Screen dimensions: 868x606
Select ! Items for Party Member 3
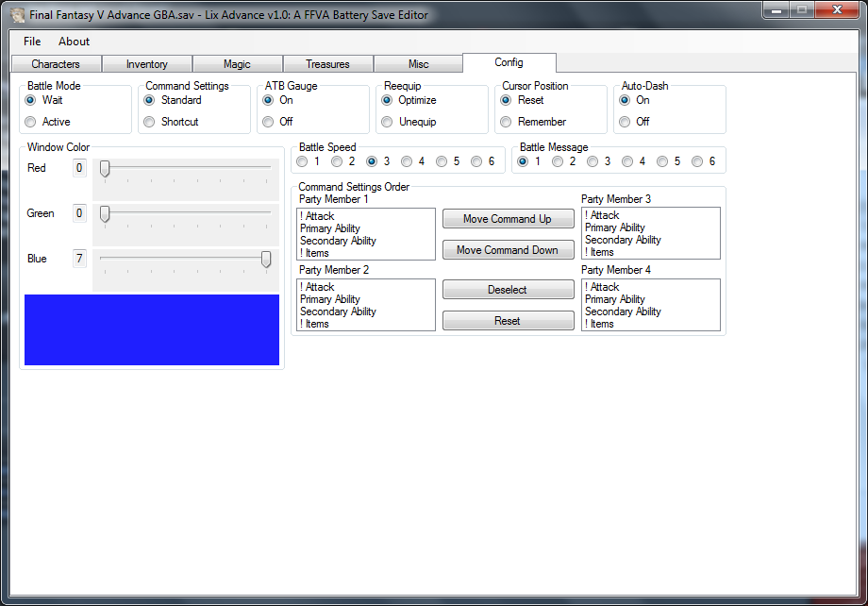coord(651,252)
